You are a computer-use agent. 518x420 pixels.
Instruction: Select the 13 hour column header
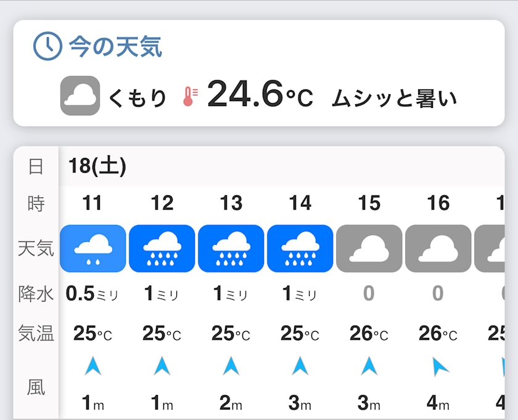pyautogui.click(x=231, y=203)
